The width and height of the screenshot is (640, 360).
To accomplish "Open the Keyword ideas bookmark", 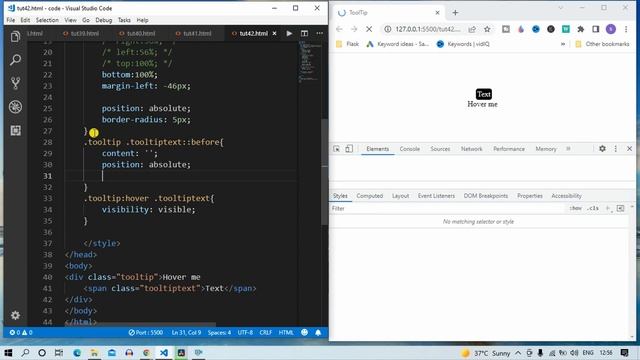I will (398, 44).
